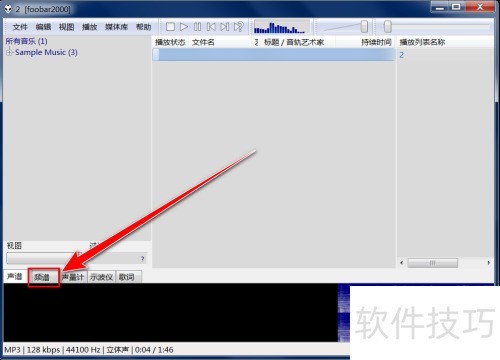This screenshot has width=500, height=360.
Task: Pause playback with the pause icon
Action: [x=197, y=27]
